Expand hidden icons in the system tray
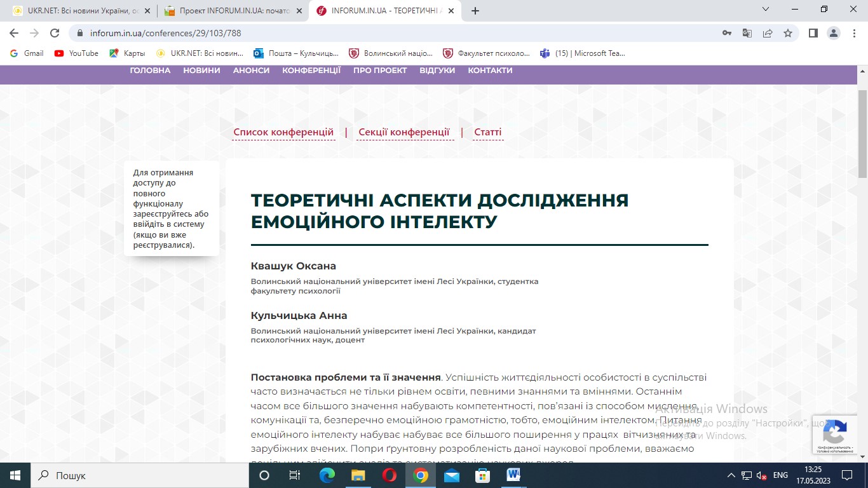 [x=729, y=475]
